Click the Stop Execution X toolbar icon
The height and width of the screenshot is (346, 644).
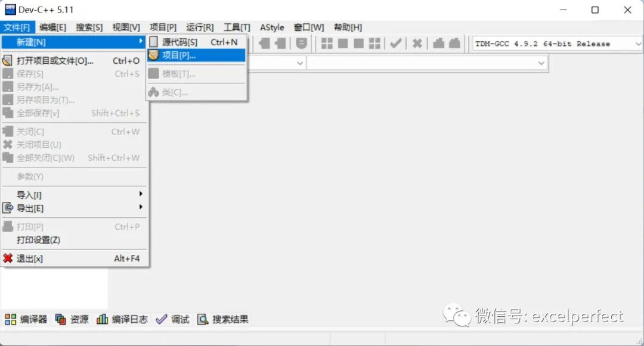(x=417, y=43)
